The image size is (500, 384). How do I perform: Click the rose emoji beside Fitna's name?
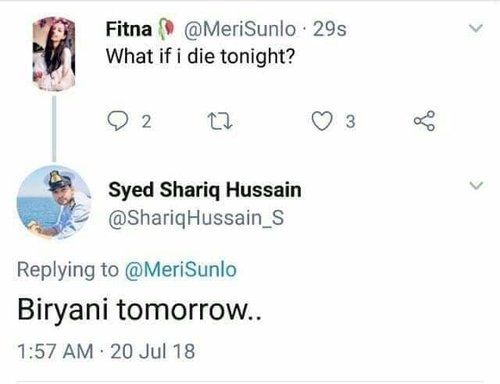tap(166, 29)
